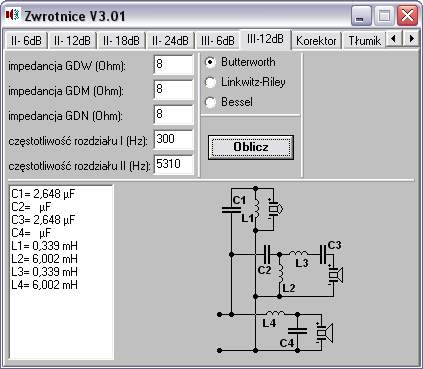Click the woofer speaker symbol near C4
Screen dimensions: 423x369
coord(324,333)
